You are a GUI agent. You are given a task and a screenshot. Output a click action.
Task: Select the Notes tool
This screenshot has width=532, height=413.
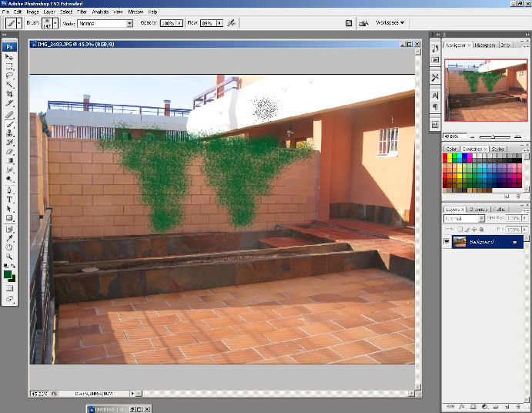(x=9, y=230)
